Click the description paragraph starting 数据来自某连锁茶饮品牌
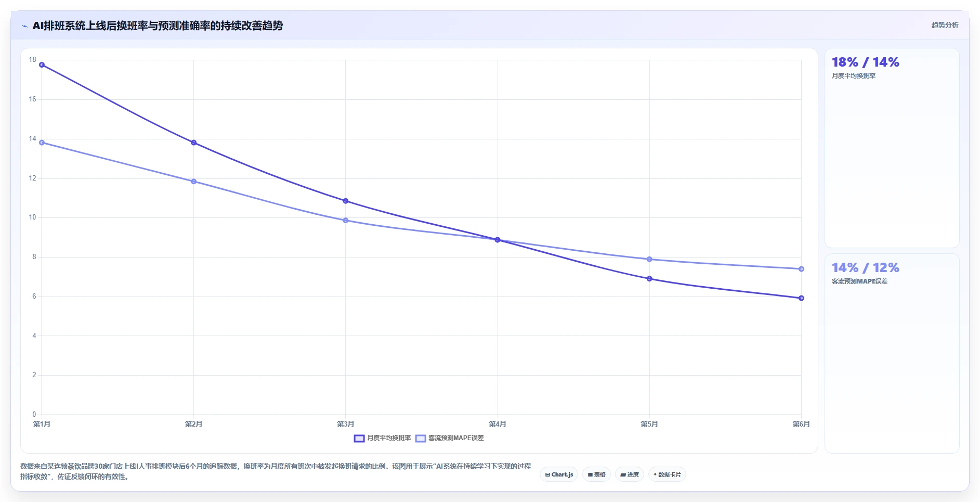 (276, 471)
